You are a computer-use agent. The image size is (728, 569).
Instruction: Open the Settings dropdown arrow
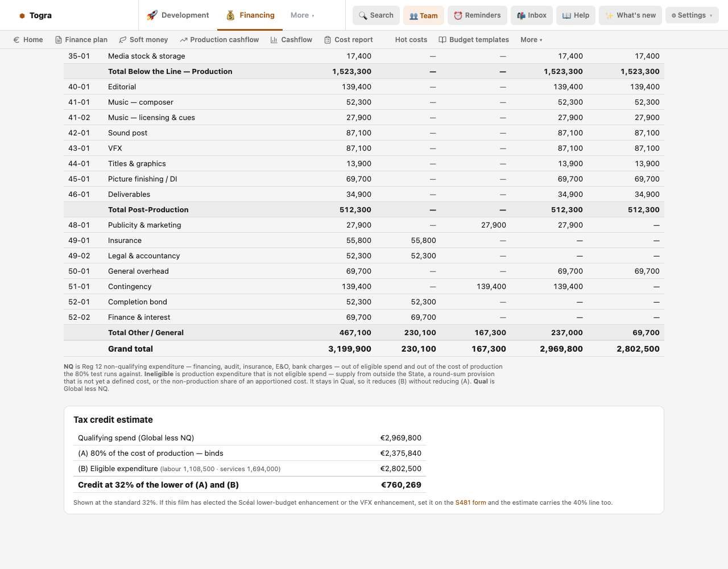coord(711,16)
